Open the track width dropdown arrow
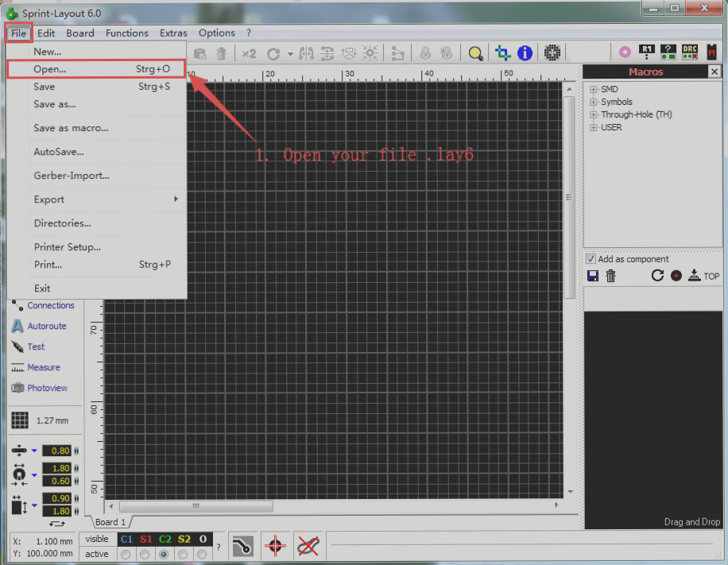728x565 pixels. pyautogui.click(x=33, y=451)
